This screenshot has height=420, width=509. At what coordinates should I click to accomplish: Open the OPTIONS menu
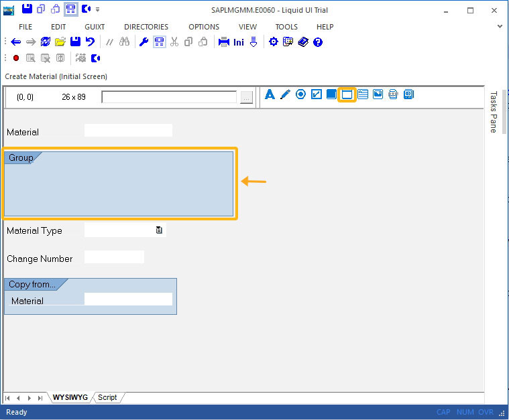[x=204, y=27]
